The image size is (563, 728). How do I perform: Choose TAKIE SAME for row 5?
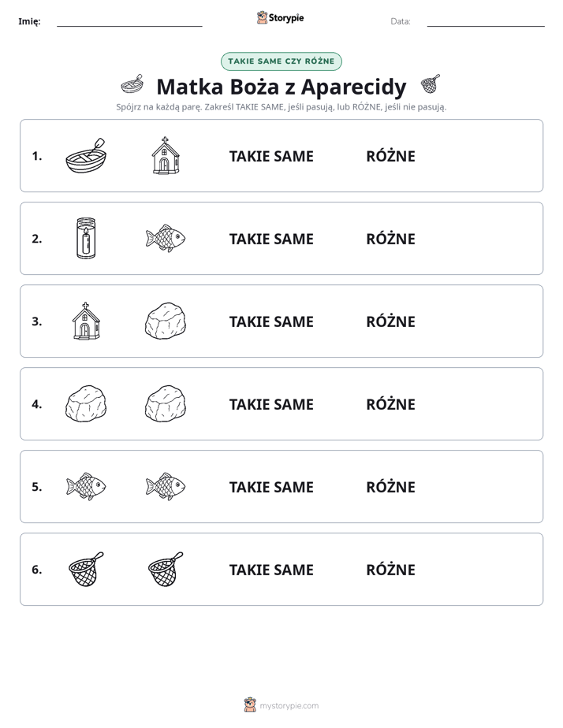click(x=271, y=487)
